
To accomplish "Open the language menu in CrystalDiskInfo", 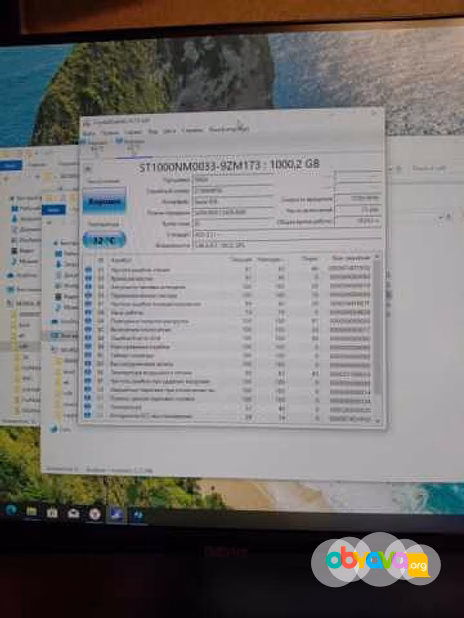I will (x=229, y=129).
